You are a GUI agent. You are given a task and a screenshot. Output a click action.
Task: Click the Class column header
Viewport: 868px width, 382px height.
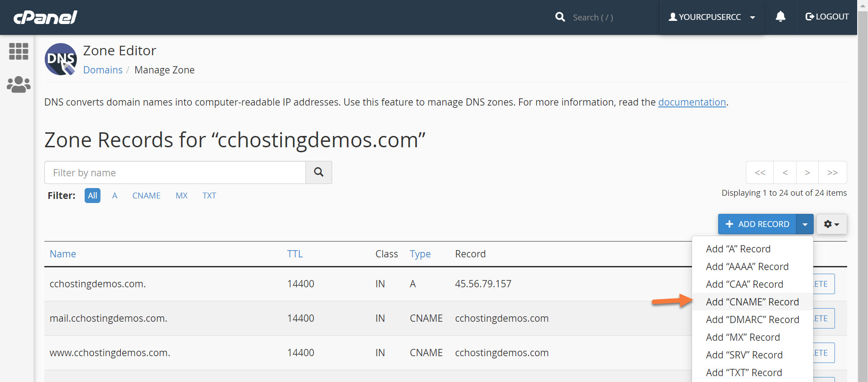pos(386,254)
